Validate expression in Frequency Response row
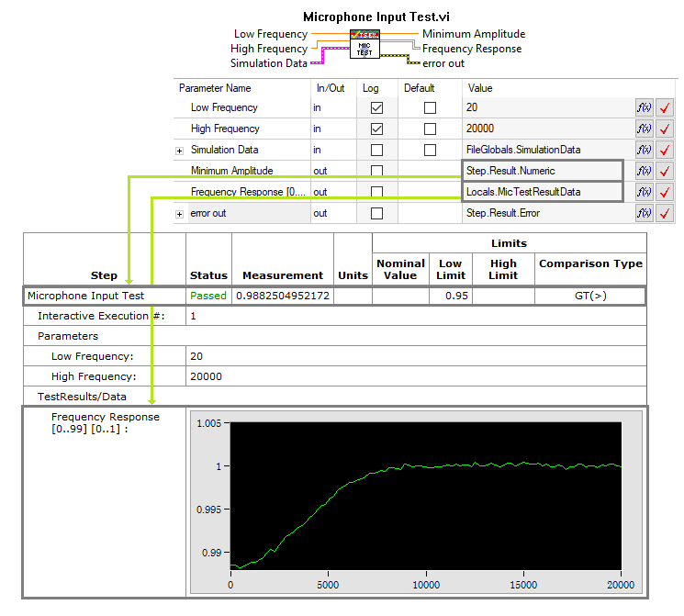Screen dimensions: 684x616 665,192
